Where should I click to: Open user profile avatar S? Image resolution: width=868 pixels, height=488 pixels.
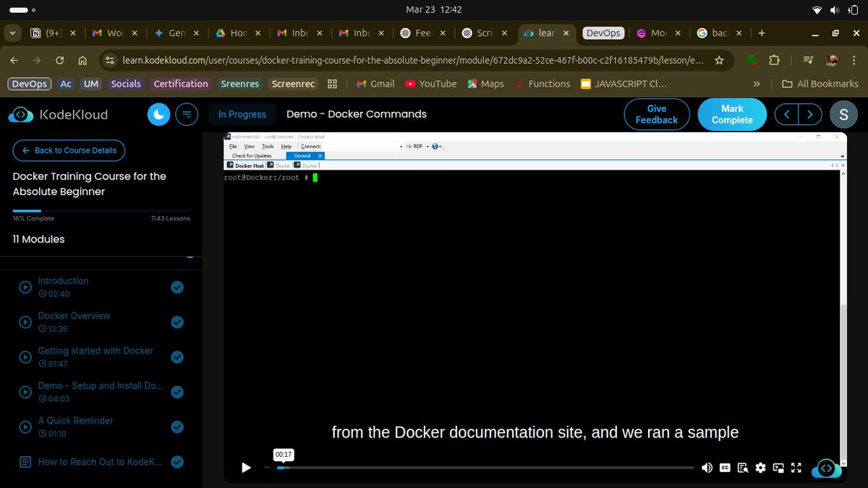843,114
